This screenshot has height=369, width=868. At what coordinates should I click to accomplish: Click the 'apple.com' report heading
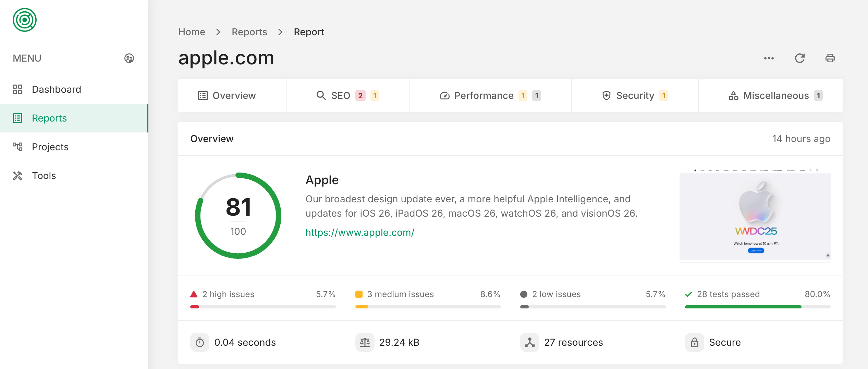click(226, 58)
